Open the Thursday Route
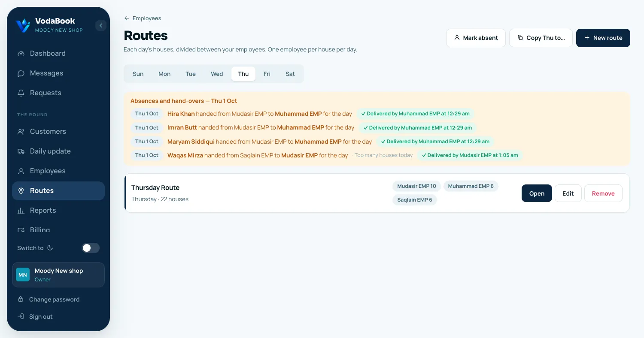The width and height of the screenshot is (644, 338). [537, 193]
